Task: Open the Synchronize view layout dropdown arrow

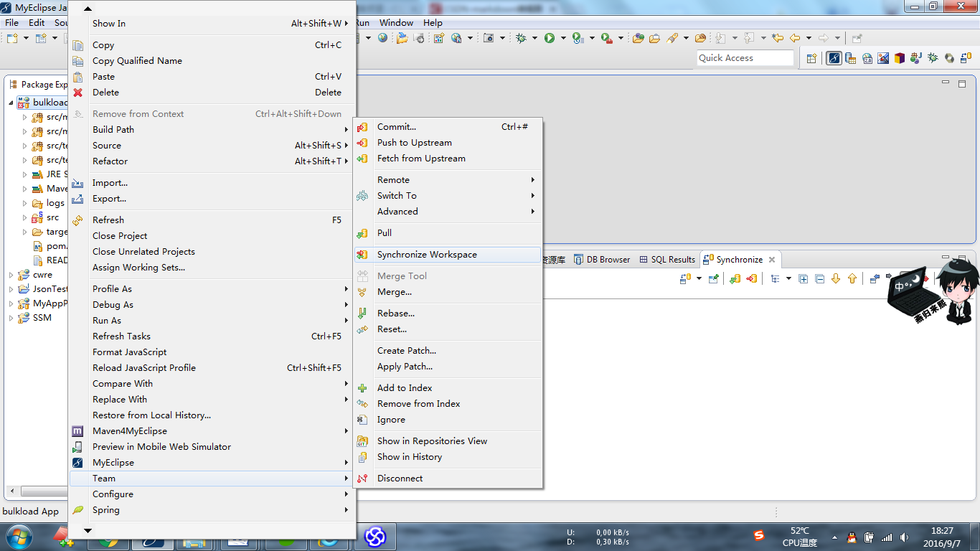Action: (788, 278)
